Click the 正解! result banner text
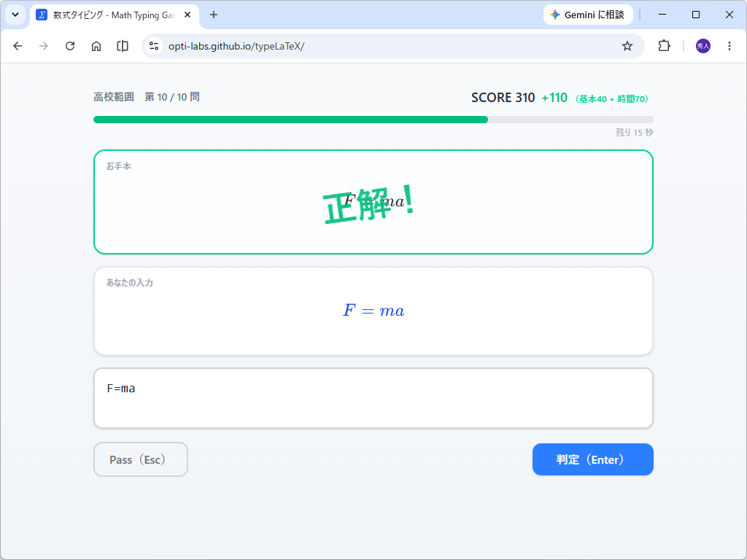 (368, 204)
